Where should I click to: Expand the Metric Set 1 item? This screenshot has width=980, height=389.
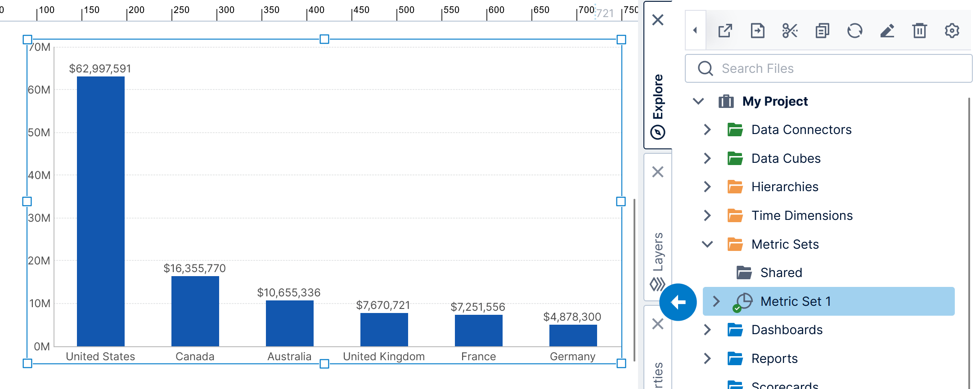716,301
